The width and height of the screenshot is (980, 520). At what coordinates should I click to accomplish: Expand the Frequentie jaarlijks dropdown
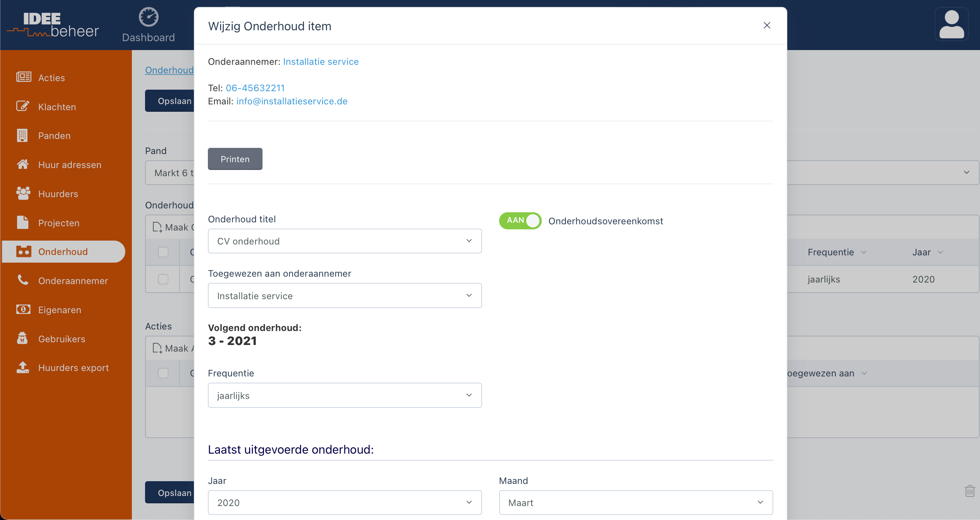[345, 395]
